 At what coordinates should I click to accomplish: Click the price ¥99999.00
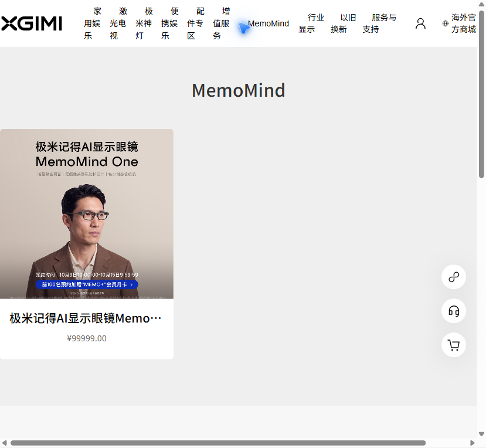87,338
